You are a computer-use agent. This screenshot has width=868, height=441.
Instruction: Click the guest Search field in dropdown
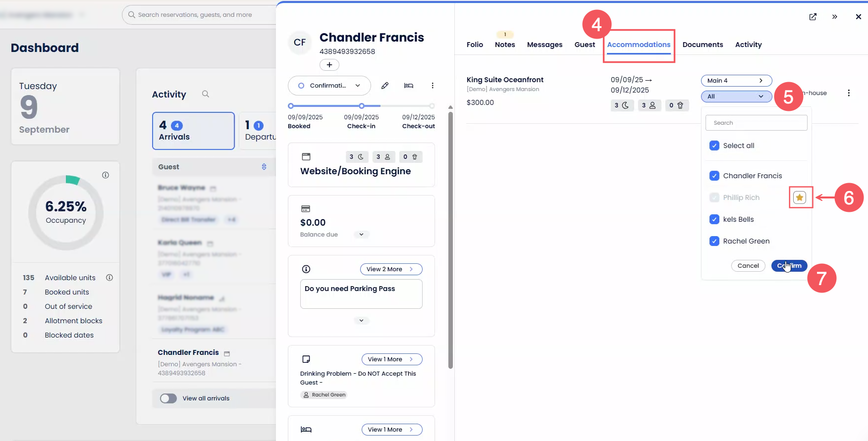(x=757, y=123)
